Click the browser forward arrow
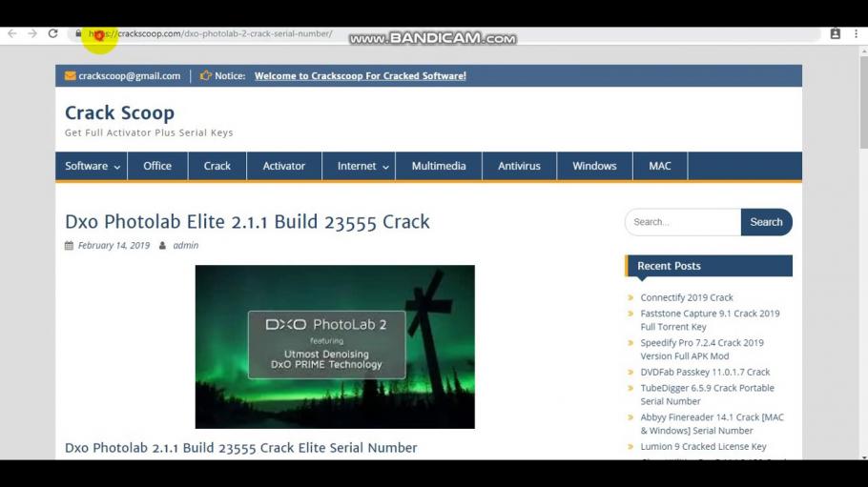The image size is (868, 487). pyautogui.click(x=32, y=33)
